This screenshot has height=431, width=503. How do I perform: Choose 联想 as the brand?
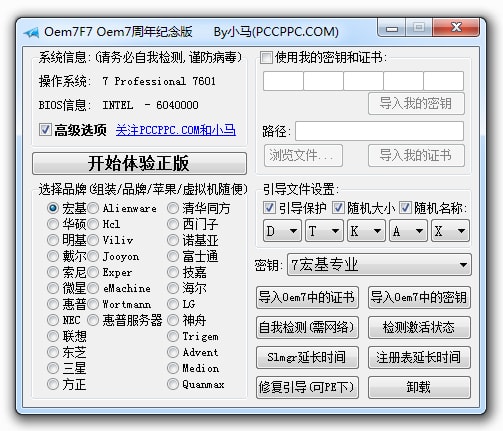click(53, 336)
